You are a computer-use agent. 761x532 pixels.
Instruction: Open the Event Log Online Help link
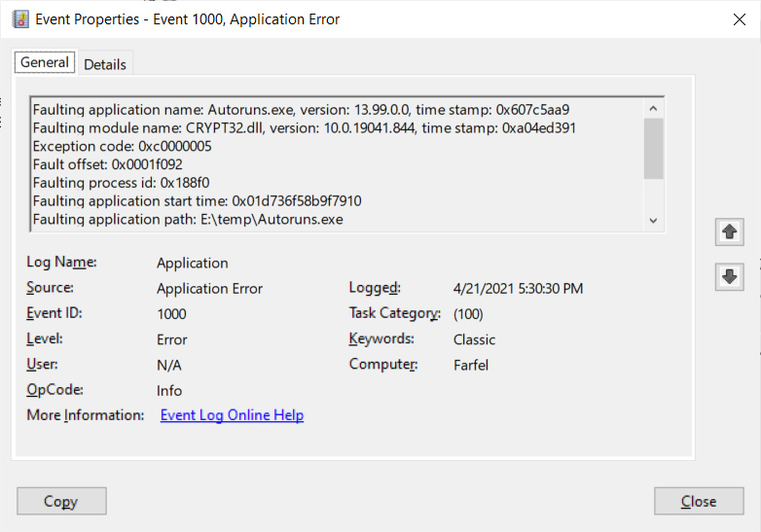pyautogui.click(x=232, y=415)
